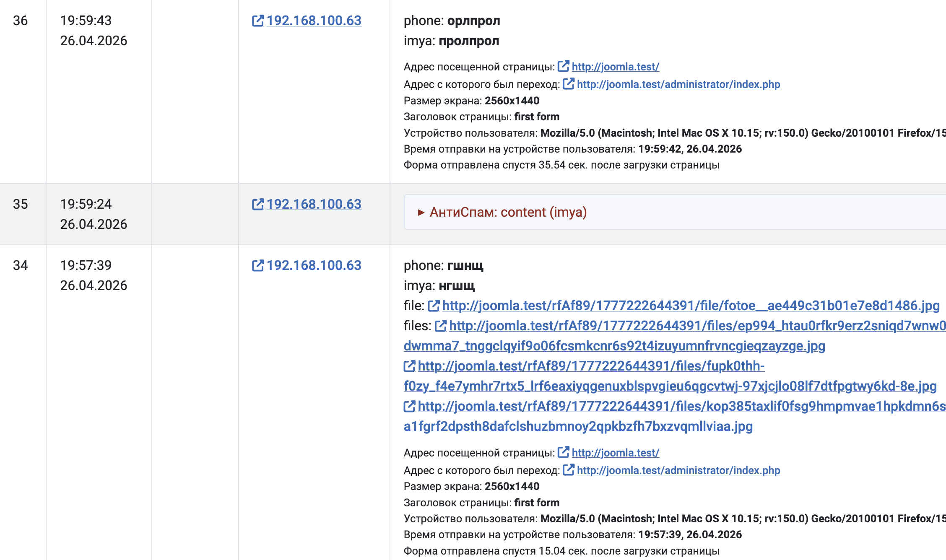This screenshot has width=946, height=560.
Task: Click row number 35 cell
Action: [21, 205]
